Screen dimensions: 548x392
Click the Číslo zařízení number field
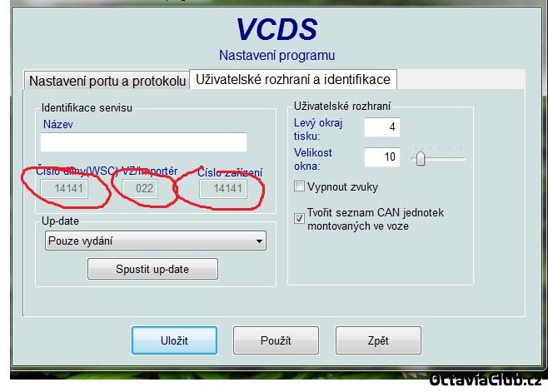(227, 189)
